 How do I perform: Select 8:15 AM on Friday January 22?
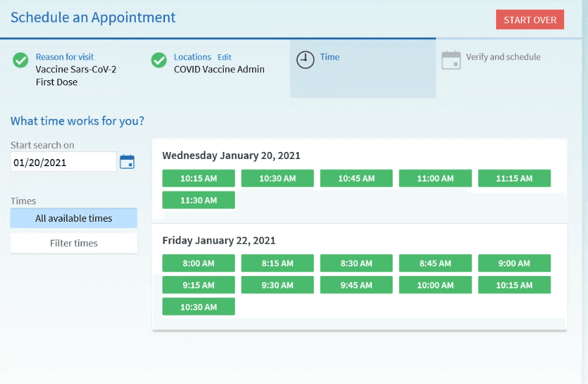click(278, 263)
